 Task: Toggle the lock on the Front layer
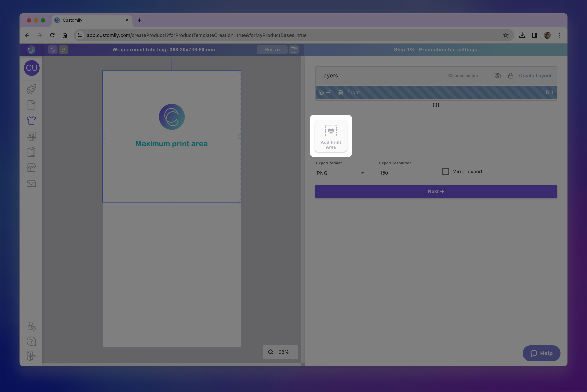pyautogui.click(x=329, y=92)
